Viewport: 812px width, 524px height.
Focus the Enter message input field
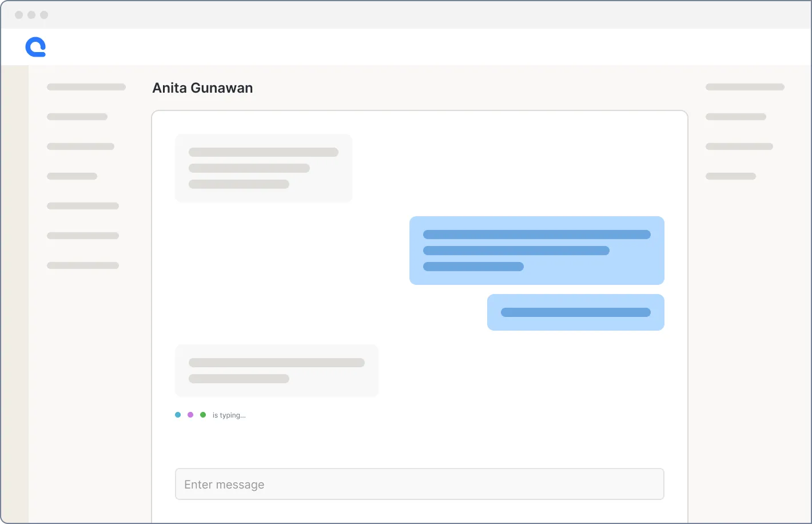[x=420, y=484]
